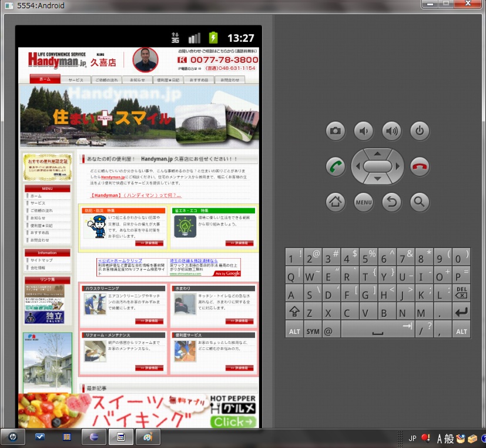
Task: Click the house photo sidebar banner
Action: (48, 363)
